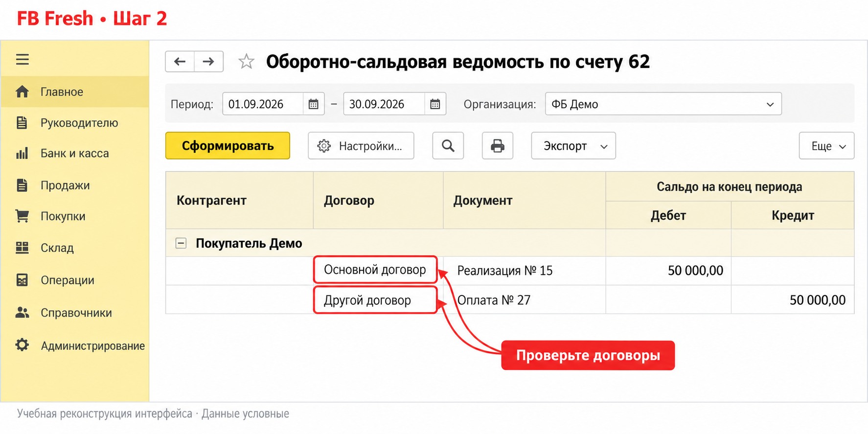868x434 pixels.
Task: Click the Договор column header
Action: [378, 200]
